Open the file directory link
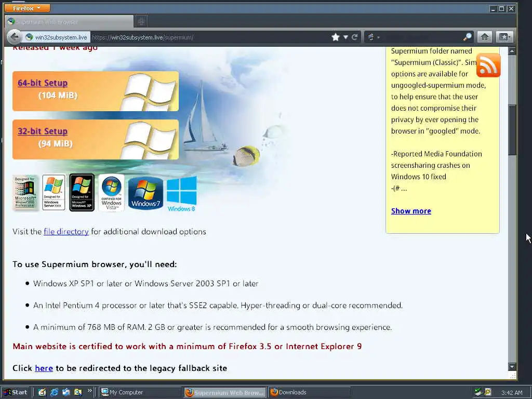Image resolution: width=532 pixels, height=399 pixels. 66,231
